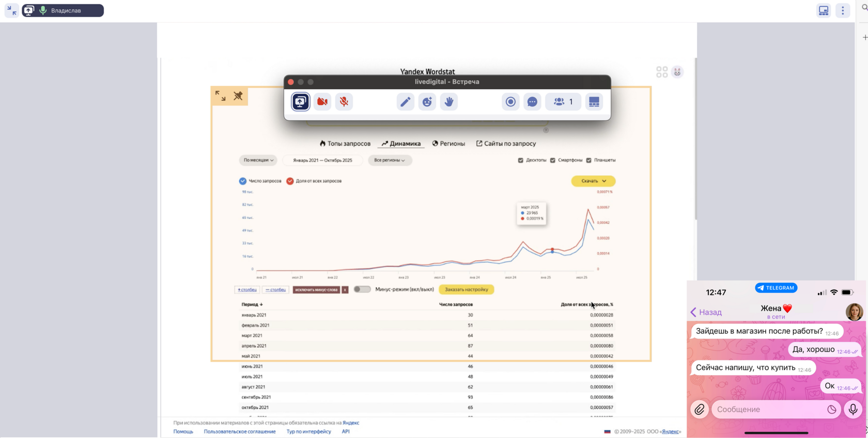Turn on the camera in livedigital toolbar
Viewport: 868px width, 438px height.
[322, 102]
